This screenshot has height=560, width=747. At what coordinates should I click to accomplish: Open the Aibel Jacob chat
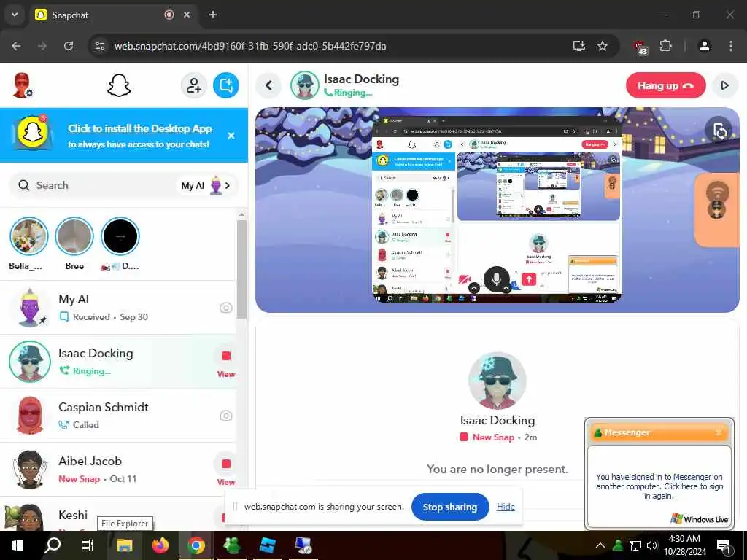(118, 469)
